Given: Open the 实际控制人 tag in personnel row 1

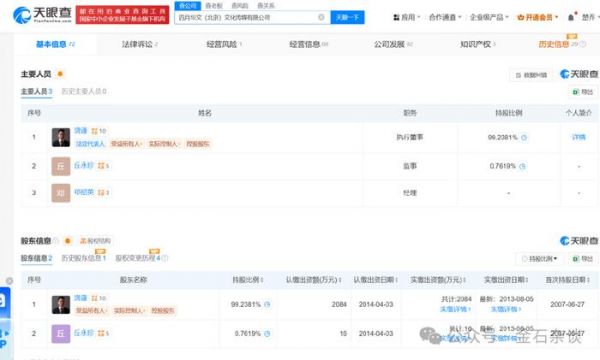Looking at the screenshot, I should (x=164, y=144).
